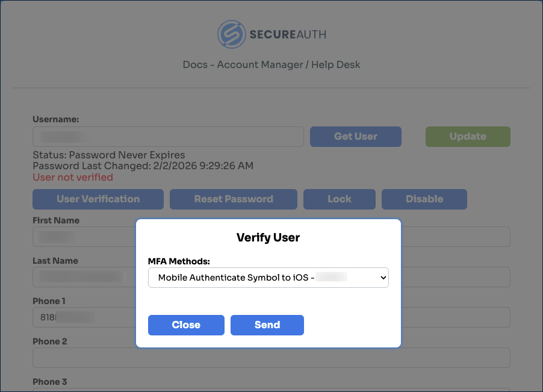Image resolution: width=543 pixels, height=392 pixels.
Task: Close the Verify User dialog
Action: tap(186, 325)
